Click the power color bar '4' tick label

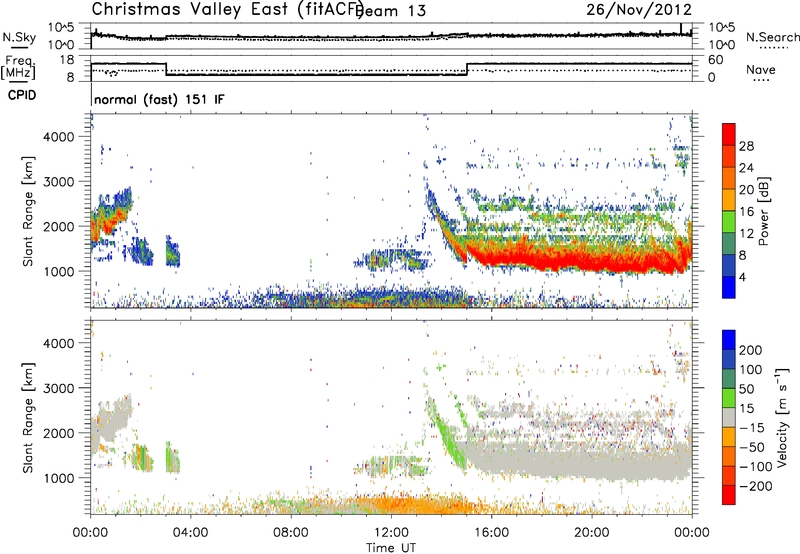coord(742,277)
